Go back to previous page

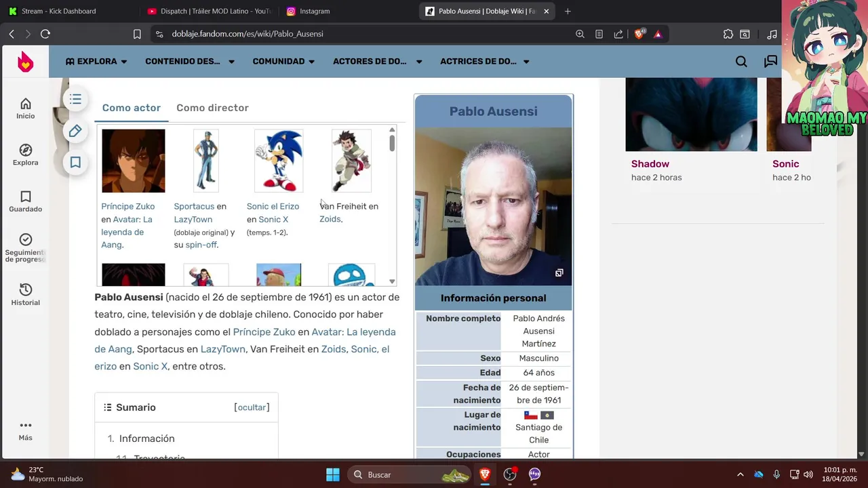pos(12,34)
